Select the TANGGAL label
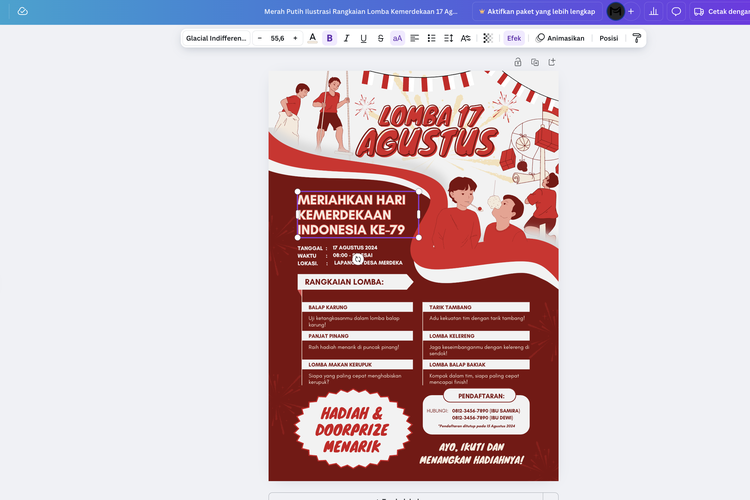Screen dimensions: 750x500 tap(310, 248)
